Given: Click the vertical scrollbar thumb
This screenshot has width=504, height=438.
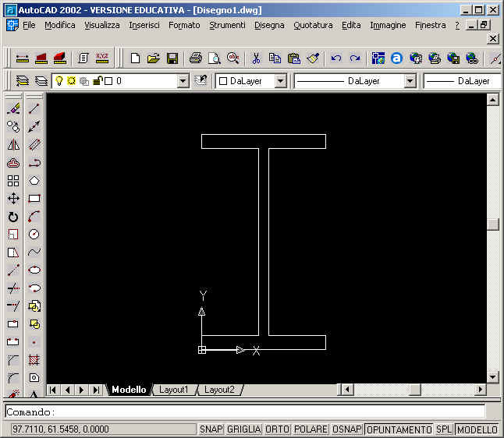Looking at the screenshot, I should 493,224.
